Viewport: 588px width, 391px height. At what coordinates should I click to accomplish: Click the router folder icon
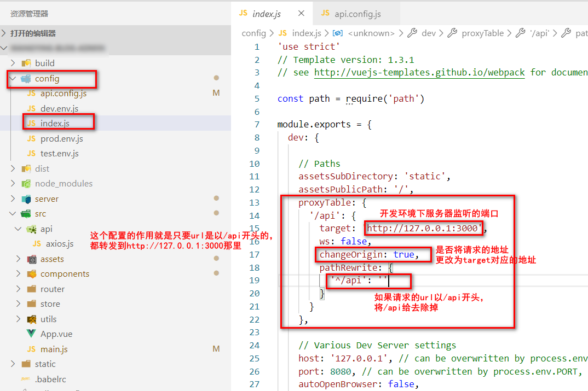[x=32, y=289]
